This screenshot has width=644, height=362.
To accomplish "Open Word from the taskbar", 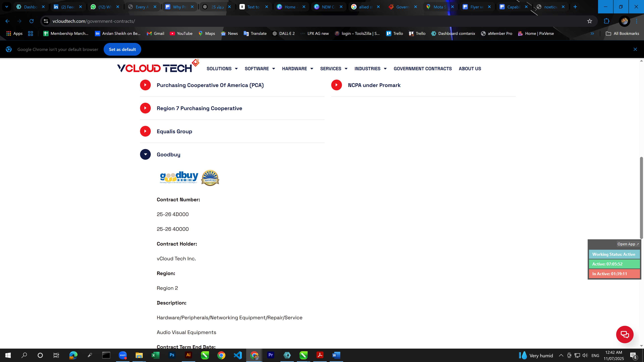I will click(336, 355).
